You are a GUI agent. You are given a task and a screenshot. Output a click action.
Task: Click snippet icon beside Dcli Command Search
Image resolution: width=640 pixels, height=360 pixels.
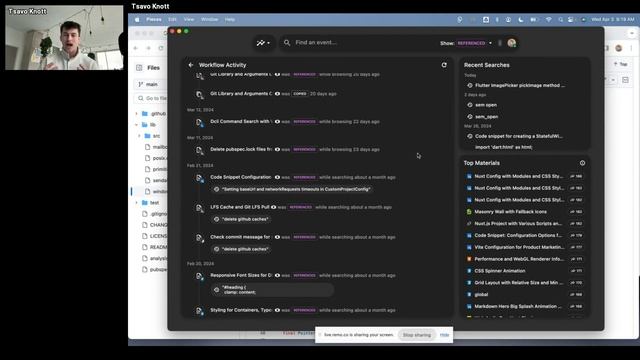199,122
